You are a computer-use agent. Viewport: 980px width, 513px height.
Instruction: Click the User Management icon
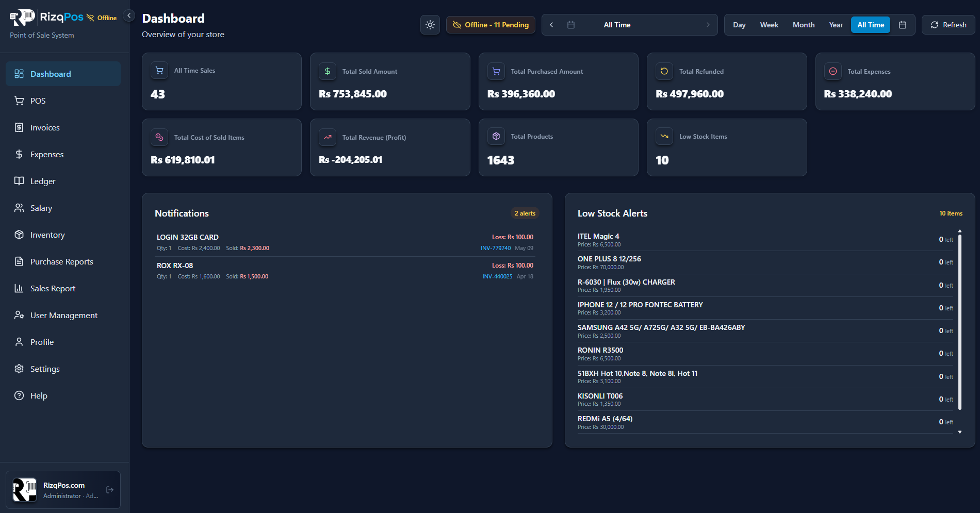pyautogui.click(x=19, y=315)
